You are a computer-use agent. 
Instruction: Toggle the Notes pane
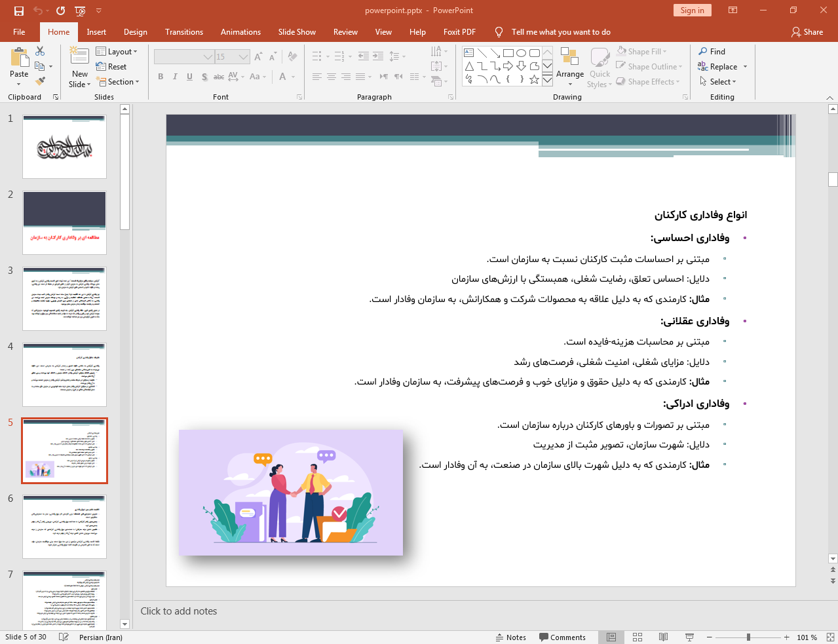(x=510, y=637)
